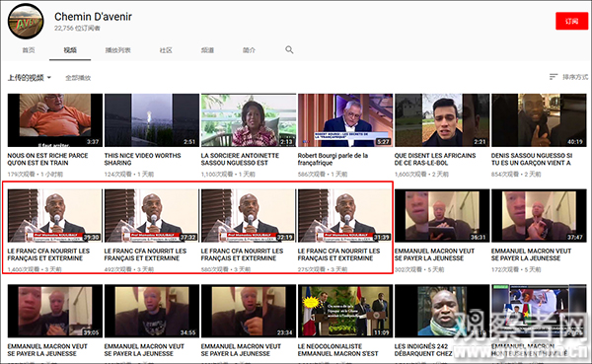Open the 频道 channels tab
Screen dimensions: 592x364
coord(207,50)
